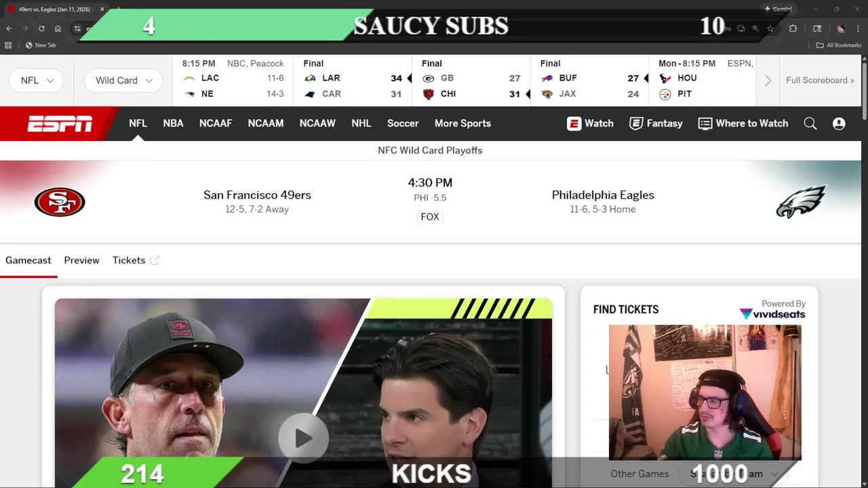
Task: Open the NCAAF menu item
Action: point(216,123)
